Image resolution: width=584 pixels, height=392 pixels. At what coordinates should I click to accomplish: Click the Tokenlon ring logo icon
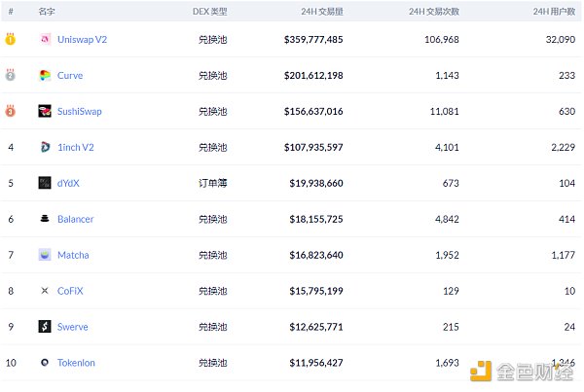[45, 362]
